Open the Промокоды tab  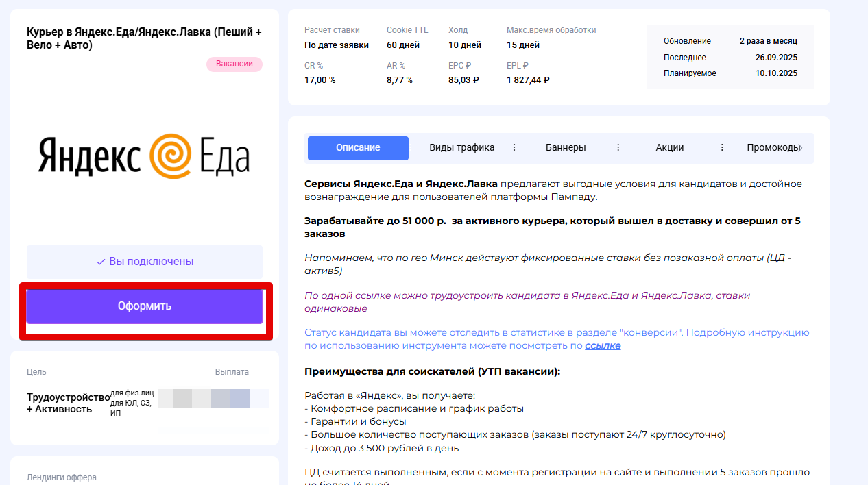[x=773, y=147]
